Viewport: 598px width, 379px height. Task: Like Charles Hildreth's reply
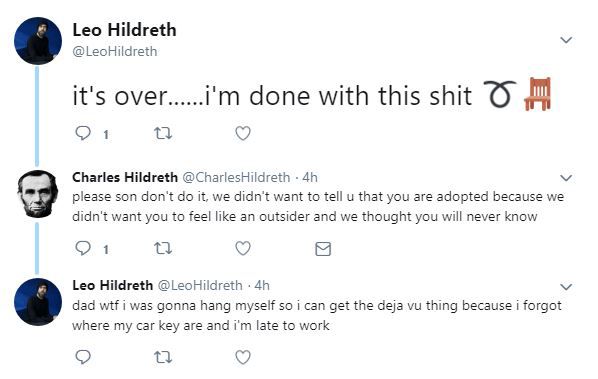tap(243, 249)
